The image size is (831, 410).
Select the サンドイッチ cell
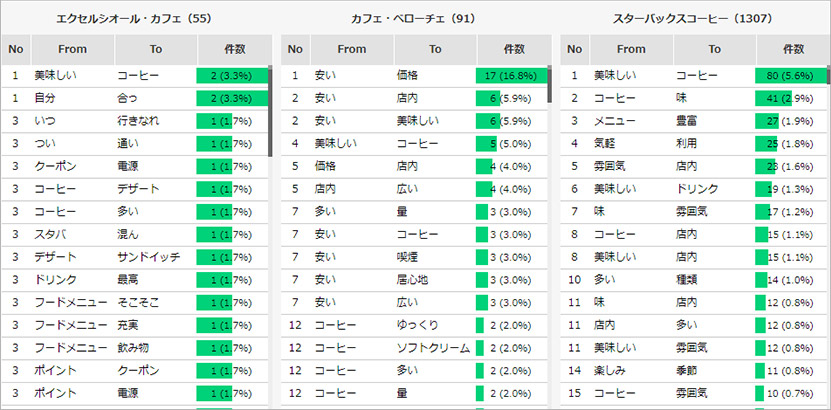click(148, 257)
